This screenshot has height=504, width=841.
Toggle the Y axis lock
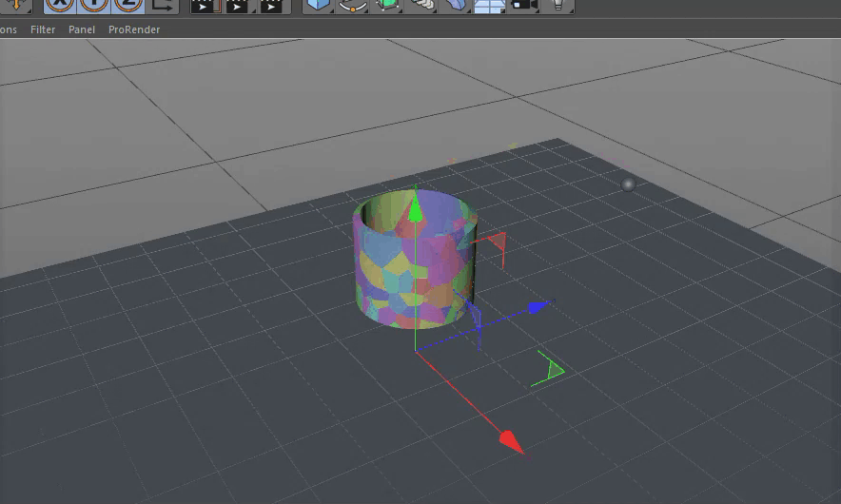tap(94, 5)
